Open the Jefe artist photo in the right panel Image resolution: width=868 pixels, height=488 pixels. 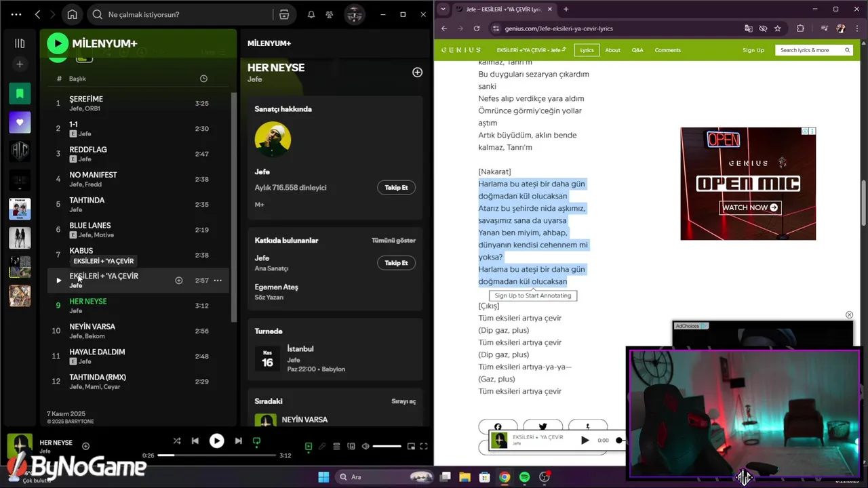tap(273, 140)
